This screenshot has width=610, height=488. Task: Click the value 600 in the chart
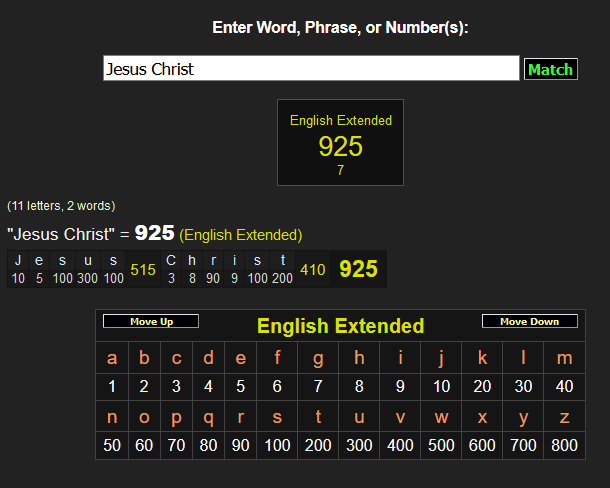pyautogui.click(x=482, y=445)
